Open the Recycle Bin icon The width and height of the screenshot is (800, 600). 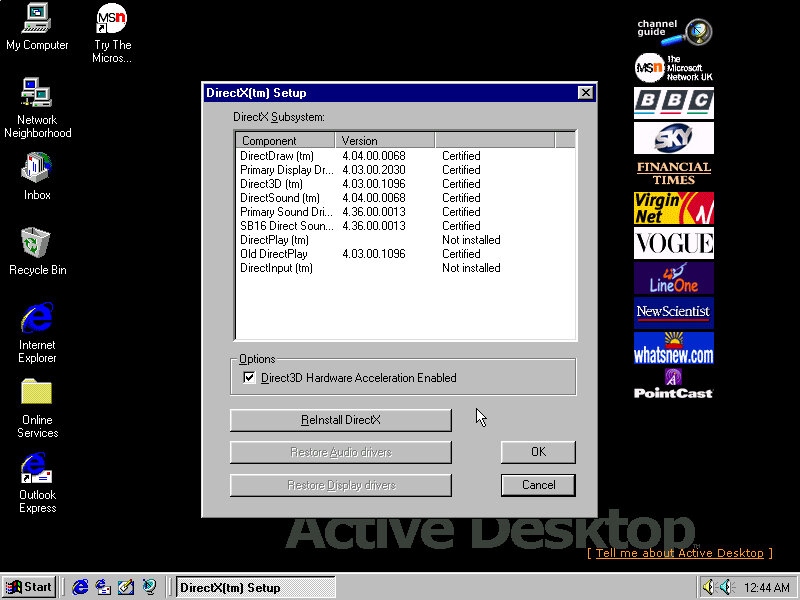coord(37,243)
